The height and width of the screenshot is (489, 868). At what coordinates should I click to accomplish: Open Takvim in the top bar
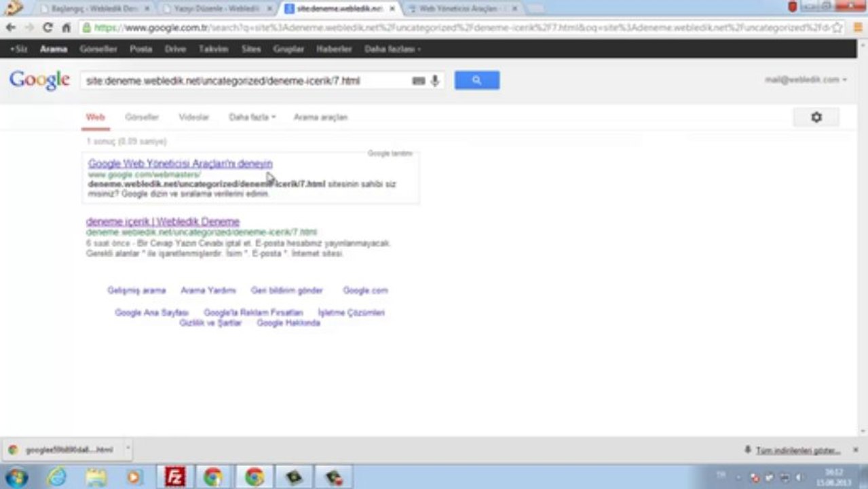(x=213, y=49)
